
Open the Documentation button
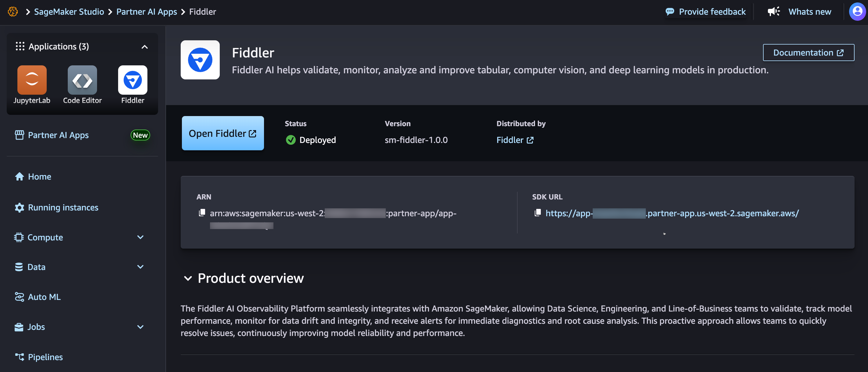click(808, 53)
